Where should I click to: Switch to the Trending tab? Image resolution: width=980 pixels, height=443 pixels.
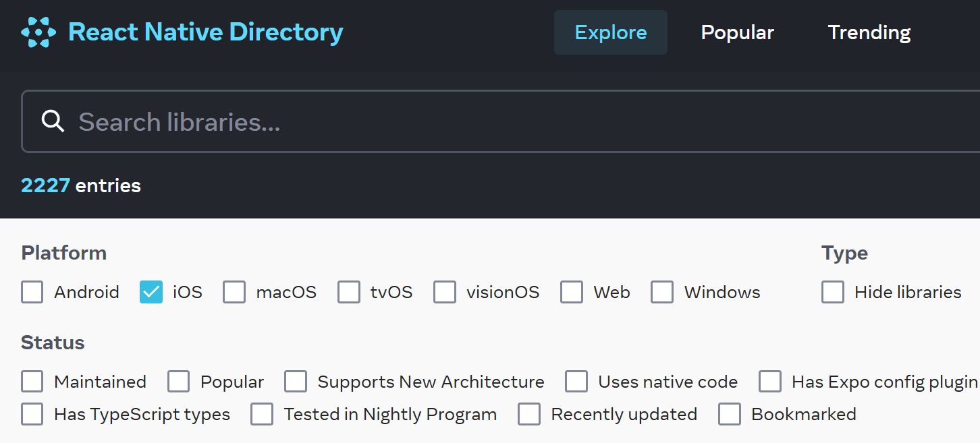(869, 32)
